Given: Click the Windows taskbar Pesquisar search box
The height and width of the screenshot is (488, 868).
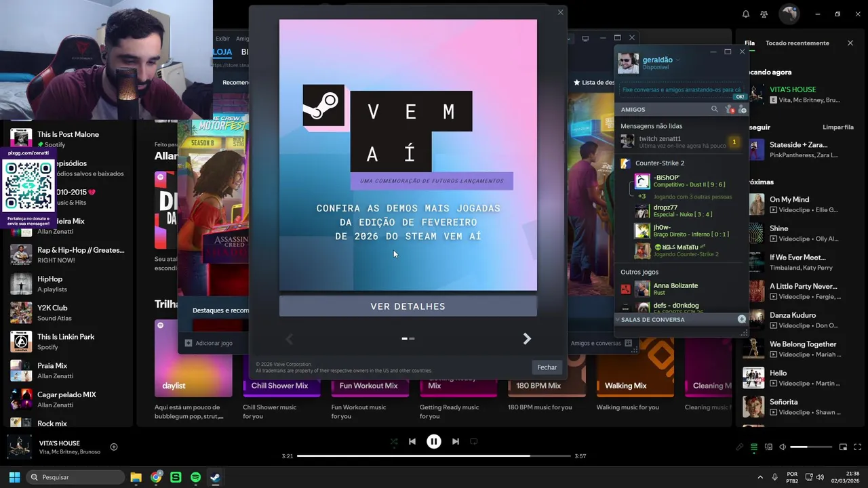Looking at the screenshot, I should (75, 477).
